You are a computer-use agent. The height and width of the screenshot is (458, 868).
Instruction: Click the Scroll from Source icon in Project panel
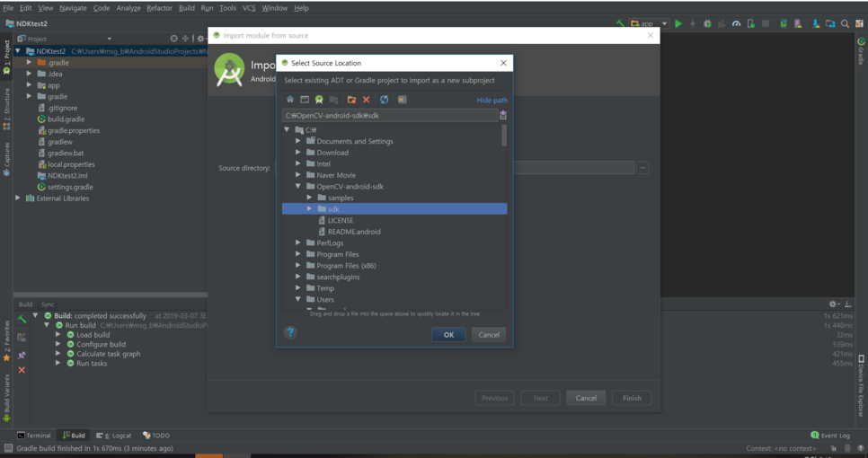(174, 39)
